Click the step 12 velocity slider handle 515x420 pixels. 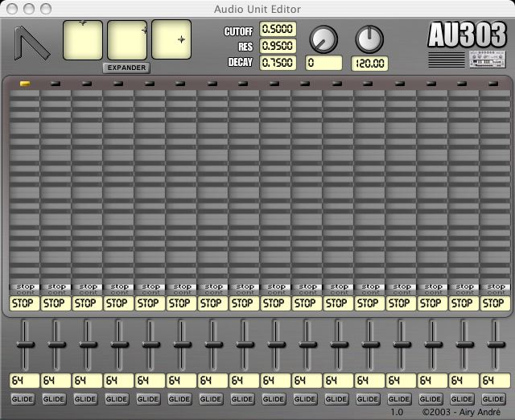pos(370,344)
